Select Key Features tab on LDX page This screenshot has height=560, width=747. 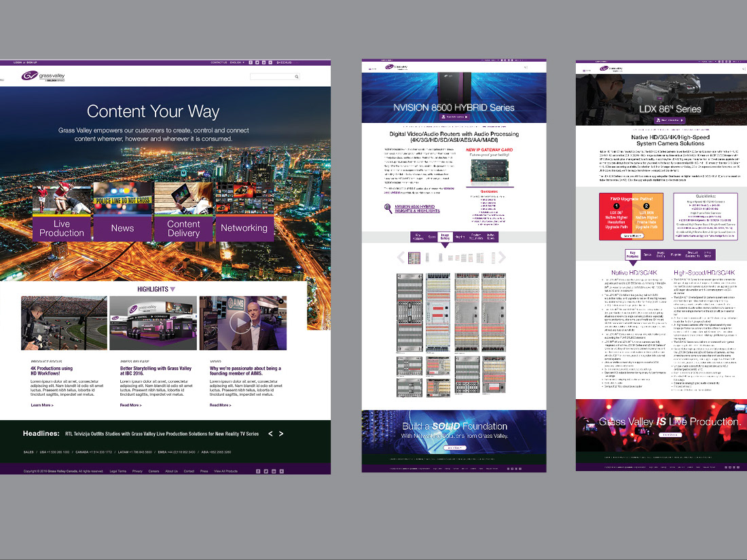pos(633,255)
